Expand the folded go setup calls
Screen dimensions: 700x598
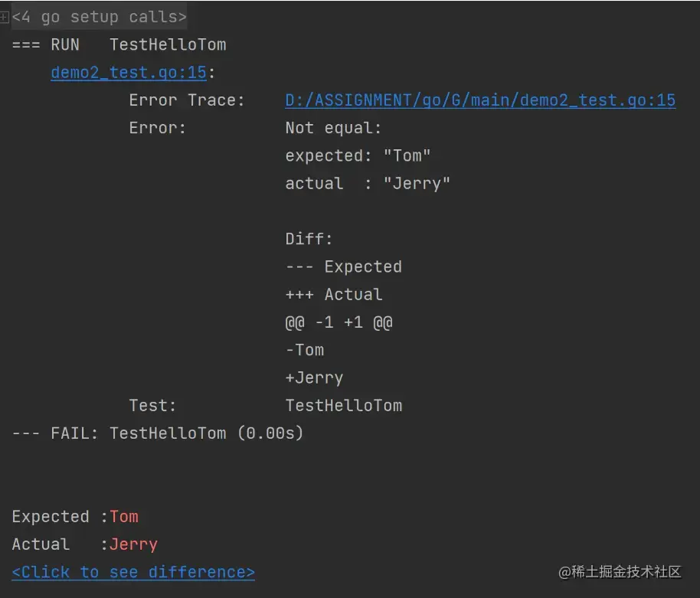[4, 18]
